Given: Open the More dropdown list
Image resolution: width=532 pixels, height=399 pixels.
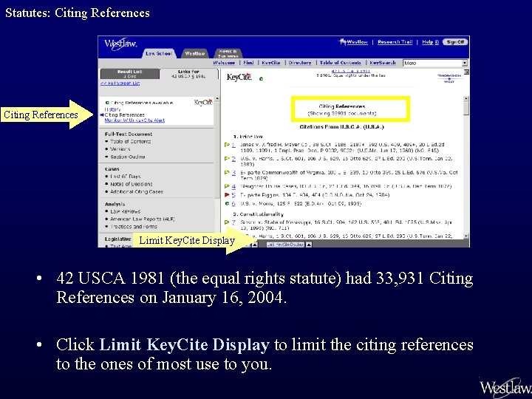Looking at the screenshot, I should pyautogui.click(x=435, y=63).
